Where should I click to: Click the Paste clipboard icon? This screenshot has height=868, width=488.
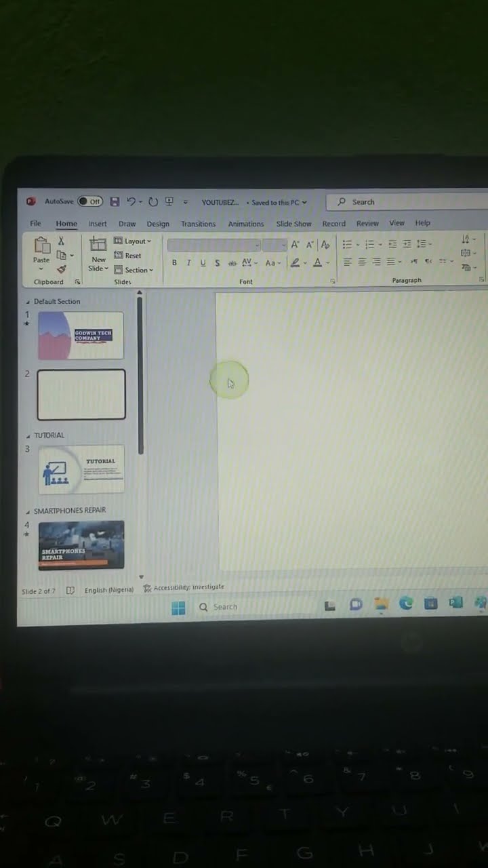point(41,245)
